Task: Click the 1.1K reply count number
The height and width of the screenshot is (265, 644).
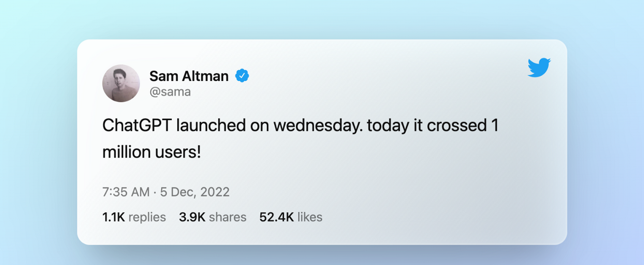Action: point(113,217)
